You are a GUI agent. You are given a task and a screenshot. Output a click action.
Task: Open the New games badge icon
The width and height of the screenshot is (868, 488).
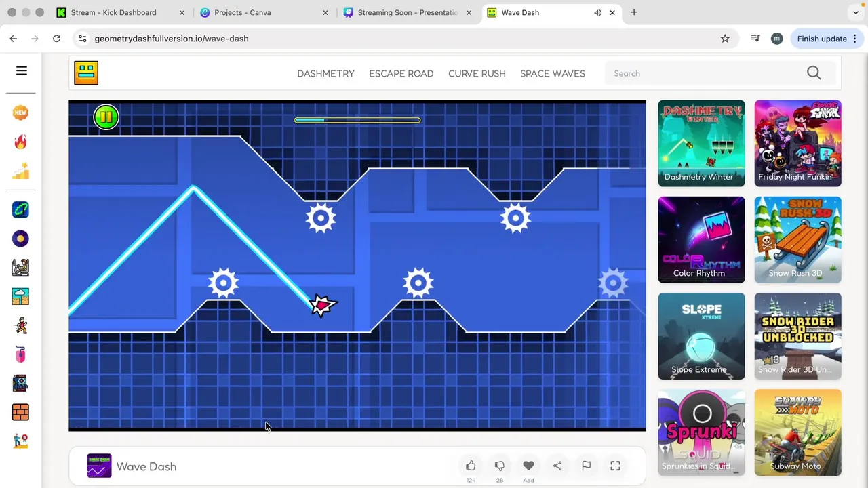(x=20, y=113)
